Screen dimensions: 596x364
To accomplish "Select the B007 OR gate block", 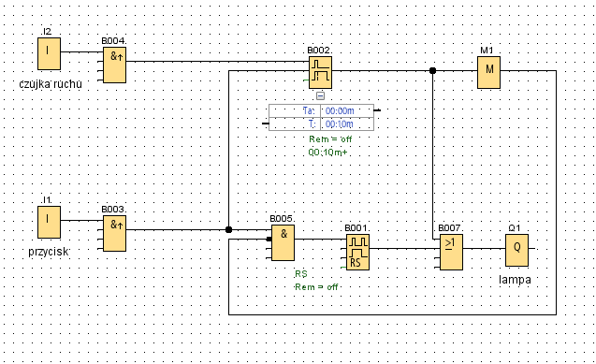I will click(451, 253).
